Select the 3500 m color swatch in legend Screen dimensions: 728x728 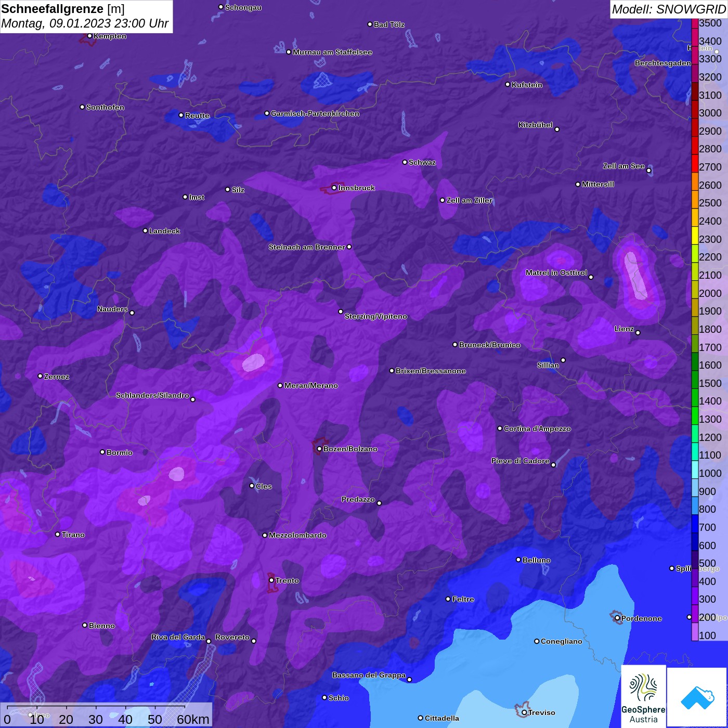pos(695,23)
